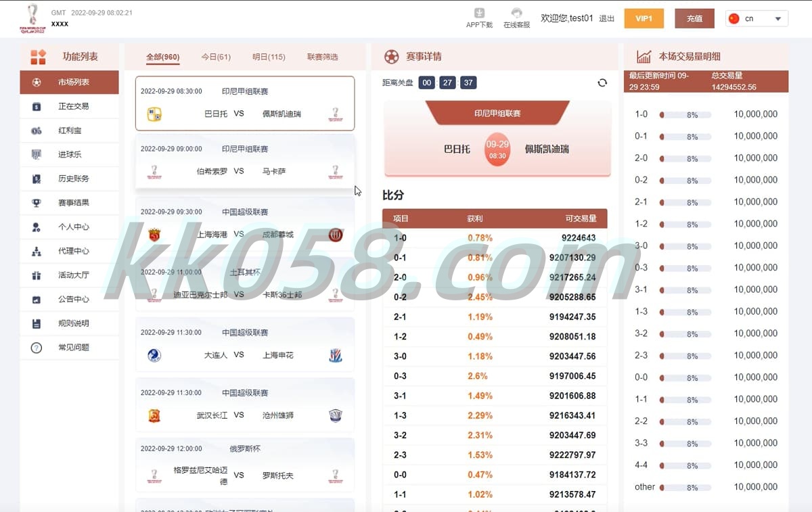Open 市场列表 menu item
The image size is (812, 512).
click(69, 83)
